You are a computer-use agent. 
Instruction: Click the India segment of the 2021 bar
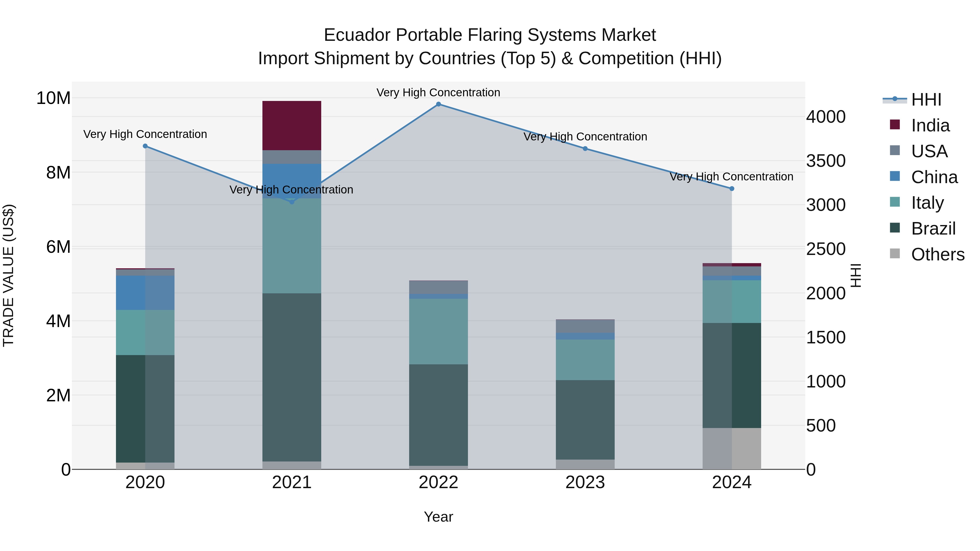point(292,125)
